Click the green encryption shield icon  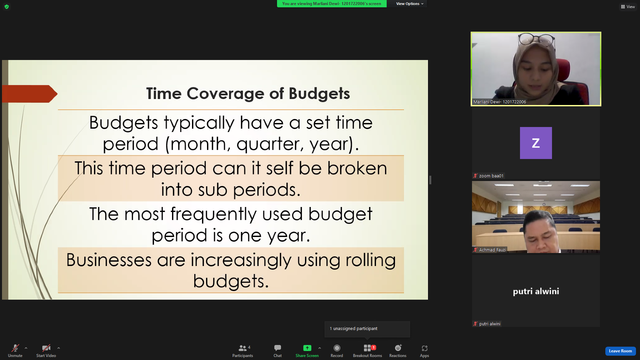point(7,7)
